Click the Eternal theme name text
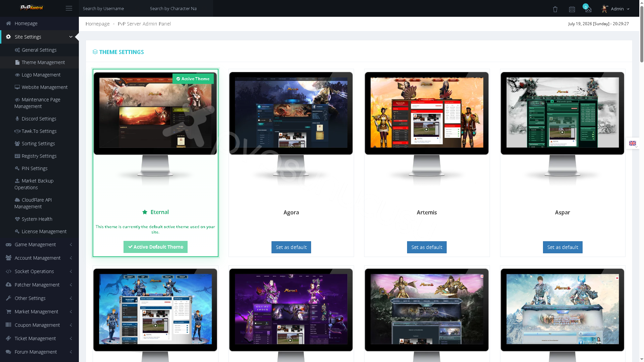The image size is (644, 362). 160,212
